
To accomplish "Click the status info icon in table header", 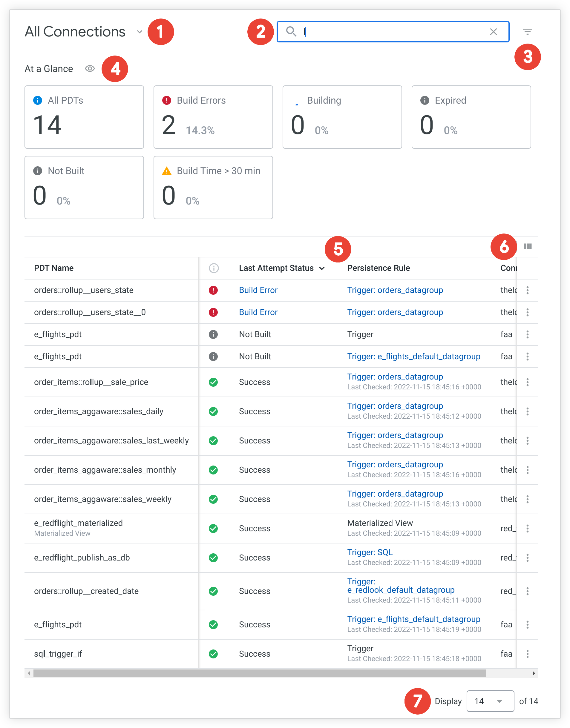I will click(214, 268).
